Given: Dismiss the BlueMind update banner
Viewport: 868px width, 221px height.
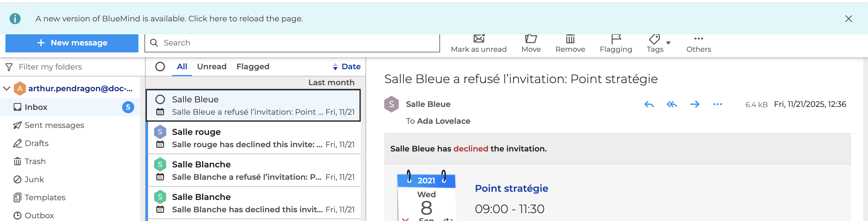Looking at the screenshot, I should tap(848, 19).
